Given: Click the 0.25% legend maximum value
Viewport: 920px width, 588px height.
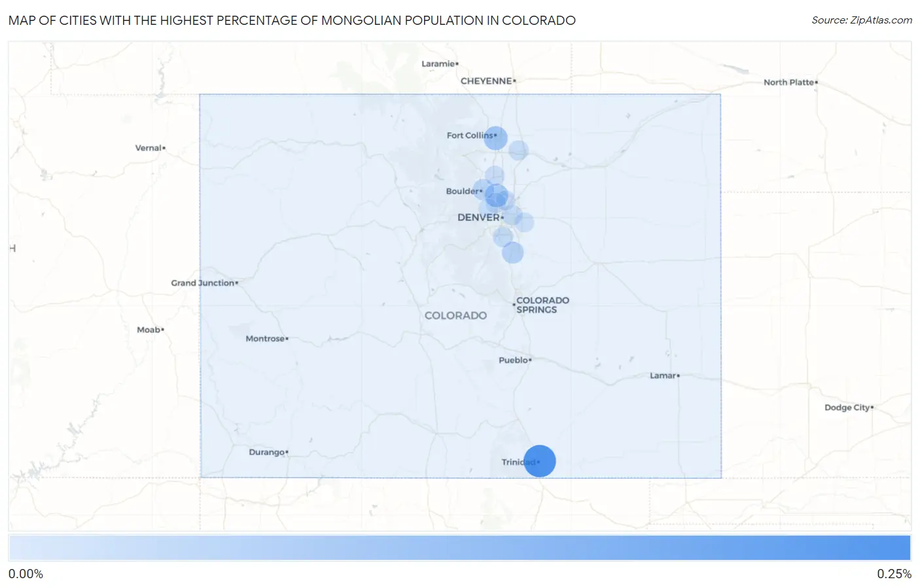Looking at the screenshot, I should tap(894, 574).
